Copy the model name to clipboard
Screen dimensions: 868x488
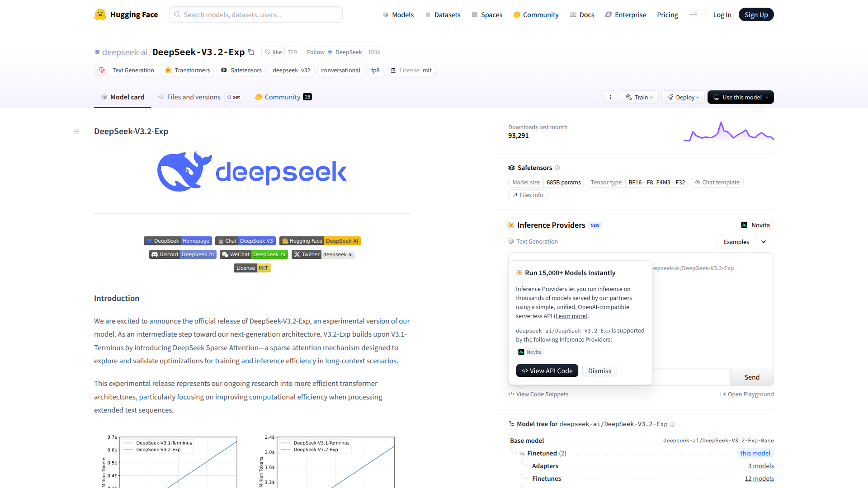(251, 52)
